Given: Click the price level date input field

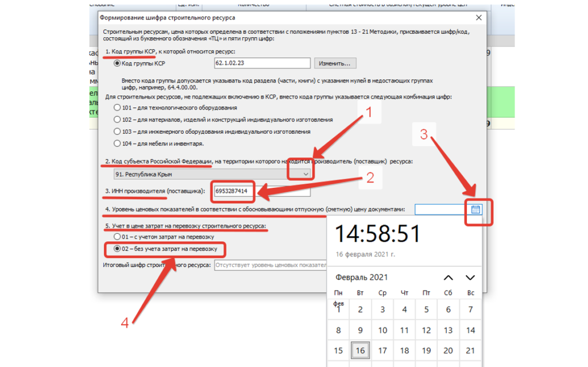Looking at the screenshot, I should point(440,209).
